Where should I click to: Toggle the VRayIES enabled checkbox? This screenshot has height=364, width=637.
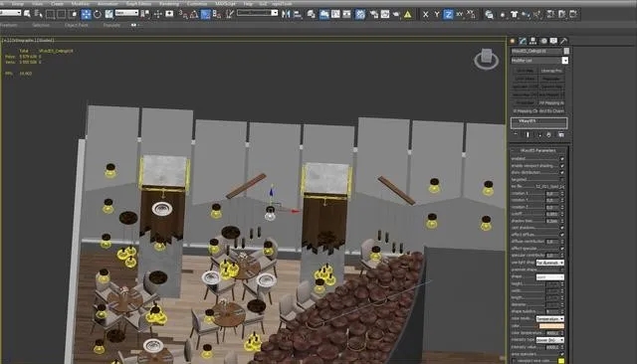(562, 159)
